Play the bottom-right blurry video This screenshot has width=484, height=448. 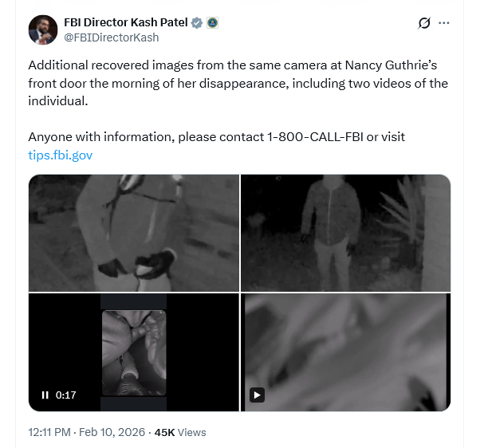[257, 395]
